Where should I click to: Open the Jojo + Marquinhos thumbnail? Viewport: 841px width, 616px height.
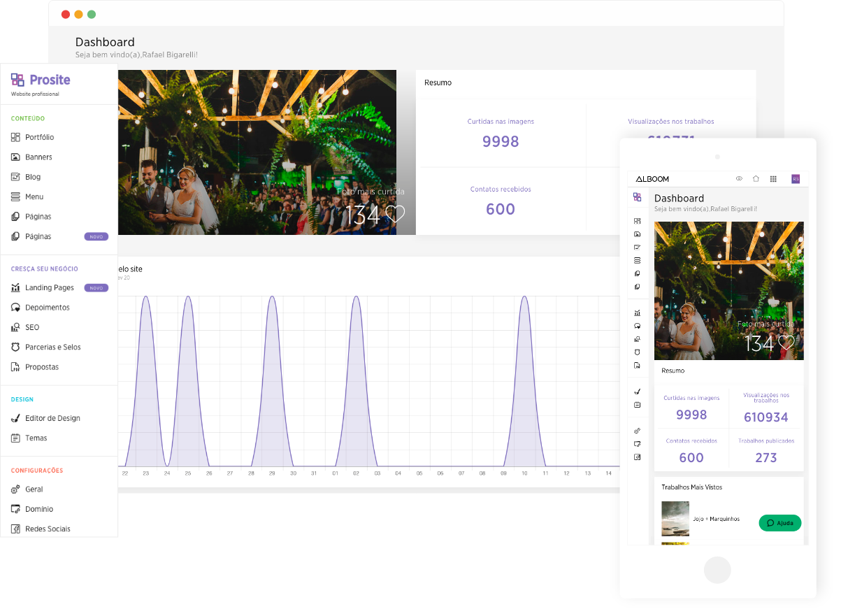point(675,519)
